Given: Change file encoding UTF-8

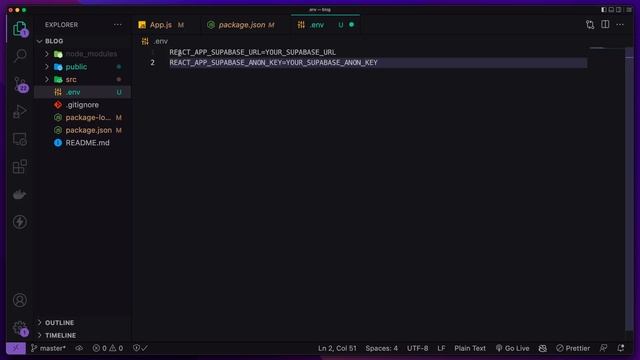Looking at the screenshot, I should pyautogui.click(x=417, y=348).
